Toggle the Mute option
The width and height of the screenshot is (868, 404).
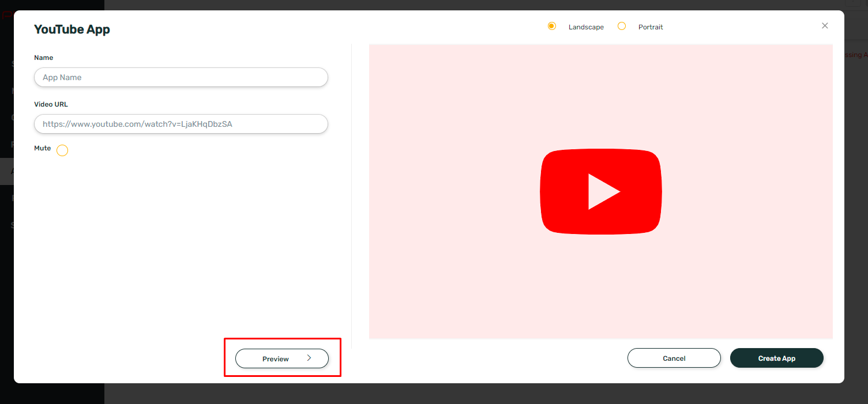pyautogui.click(x=62, y=150)
